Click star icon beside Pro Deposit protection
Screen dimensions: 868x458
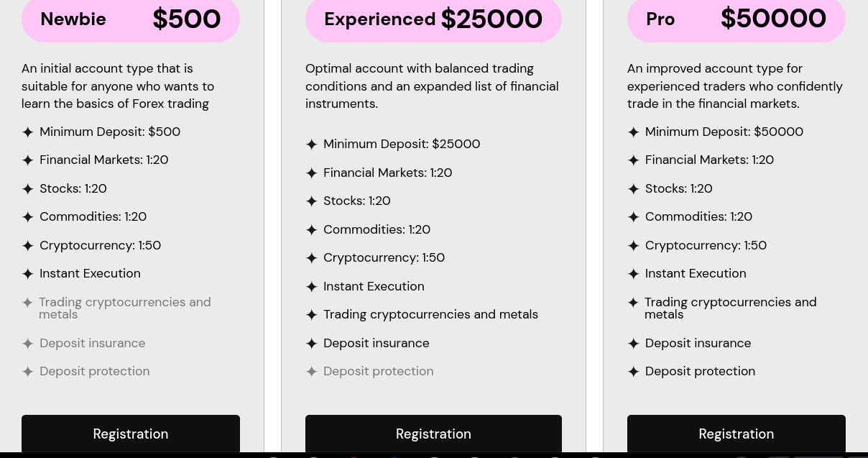tap(634, 372)
